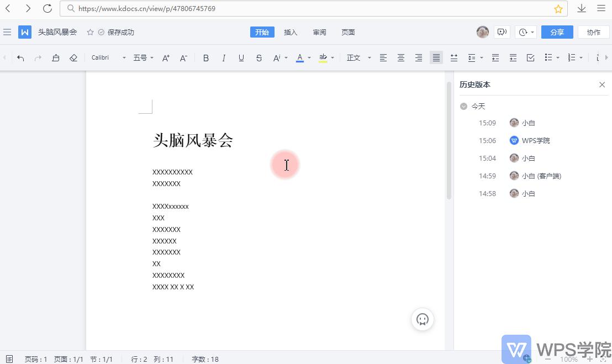Click the increase font size icon
The image size is (612, 364).
[165, 57]
